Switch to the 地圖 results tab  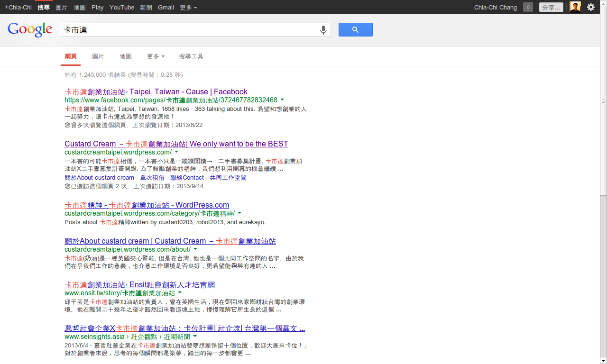click(x=126, y=56)
